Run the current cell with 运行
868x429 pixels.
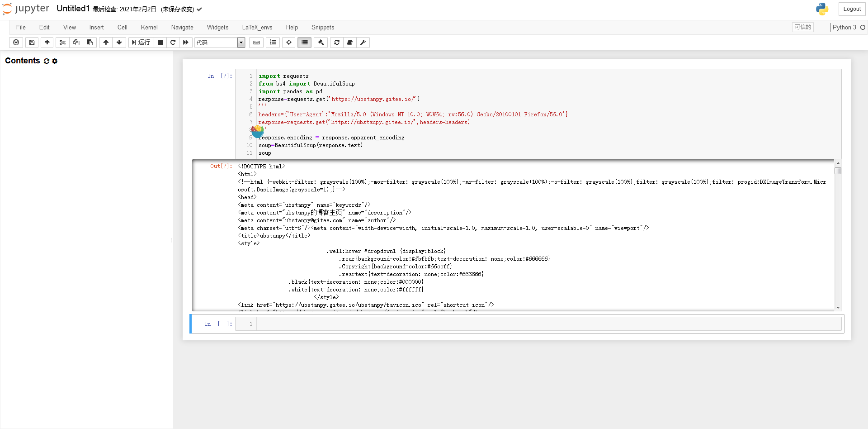pos(141,43)
